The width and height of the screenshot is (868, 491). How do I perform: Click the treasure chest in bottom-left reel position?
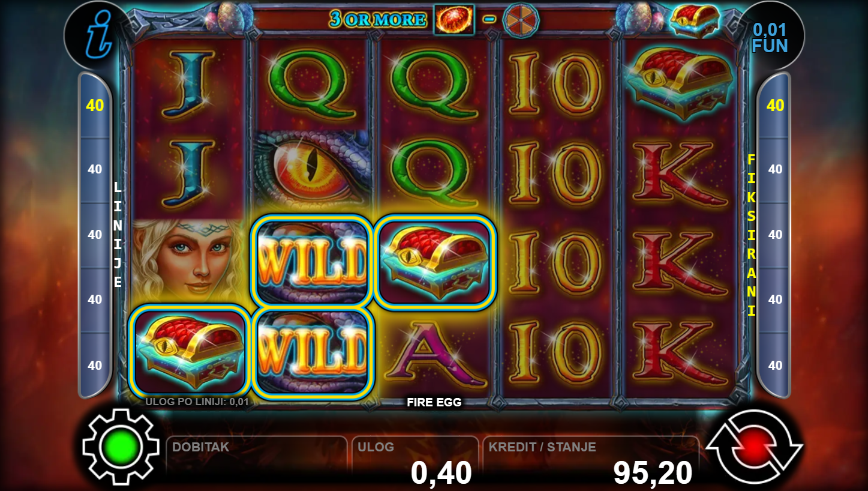[189, 352]
